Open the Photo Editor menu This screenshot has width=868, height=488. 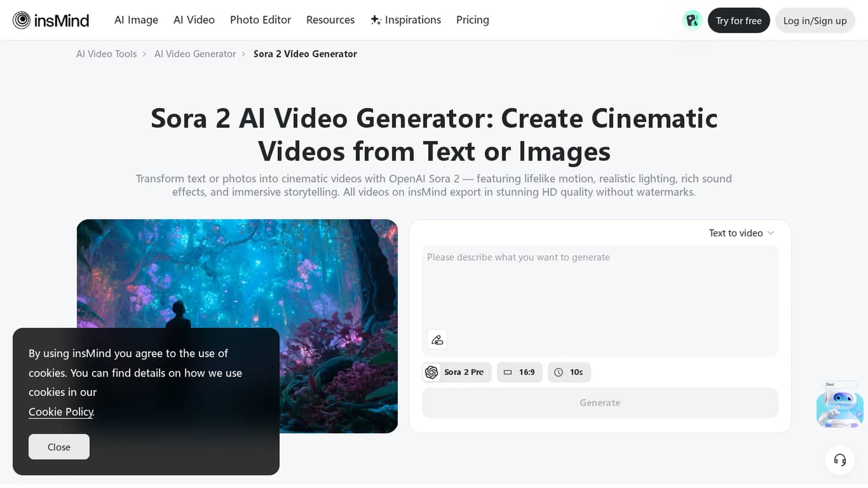(260, 20)
